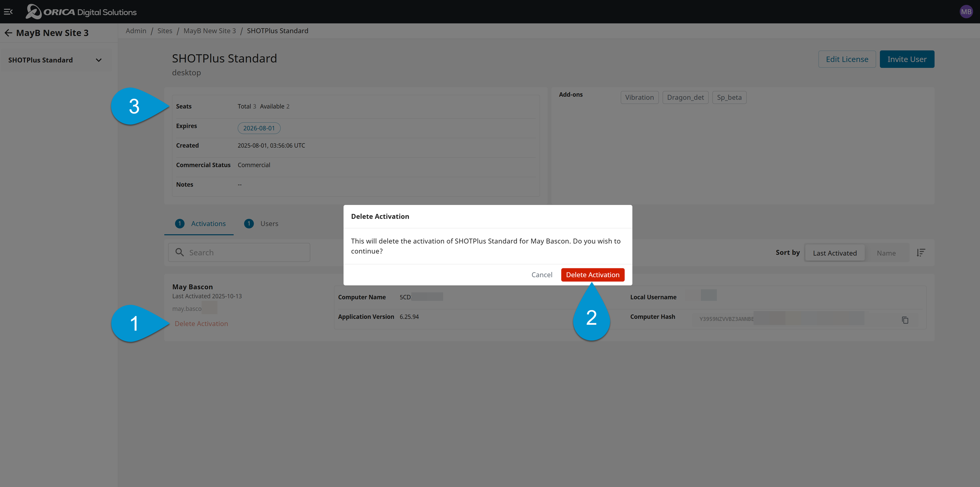The image size is (980, 487).
Task: Confirm with red Delete Activation button
Action: [x=592, y=275]
